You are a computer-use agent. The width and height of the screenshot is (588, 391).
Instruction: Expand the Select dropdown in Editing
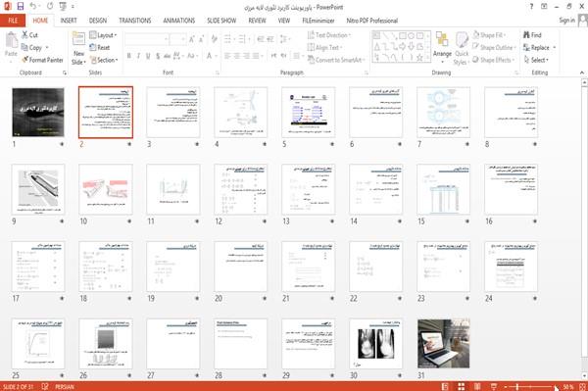(x=536, y=60)
